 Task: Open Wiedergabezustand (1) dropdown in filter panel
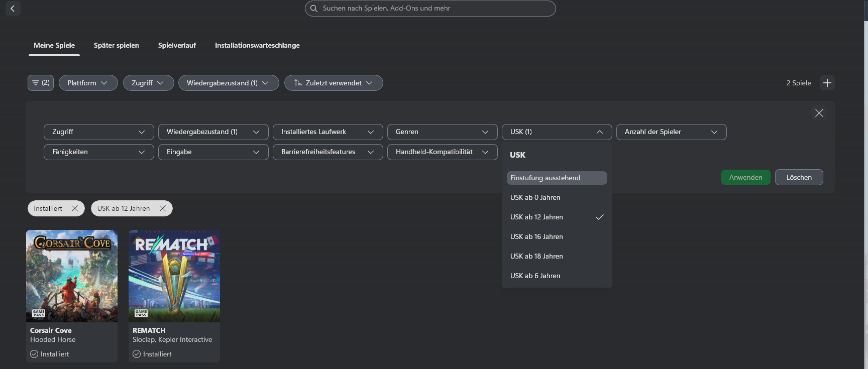tap(213, 132)
